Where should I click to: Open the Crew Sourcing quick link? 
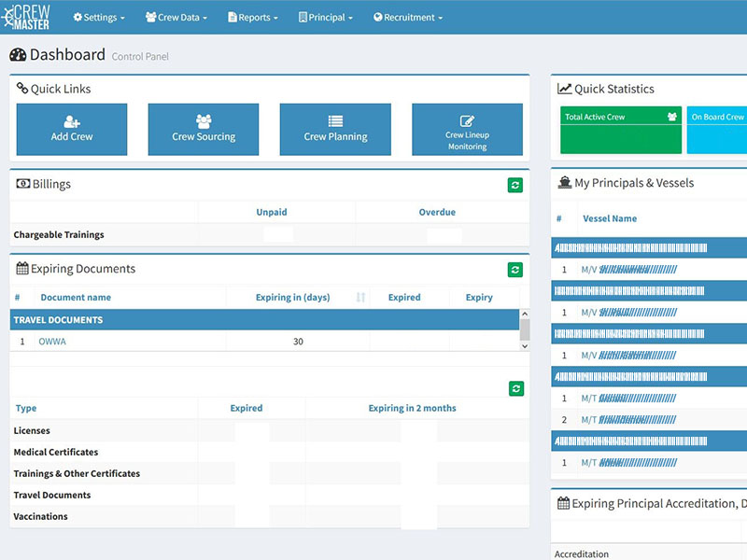pos(204,130)
